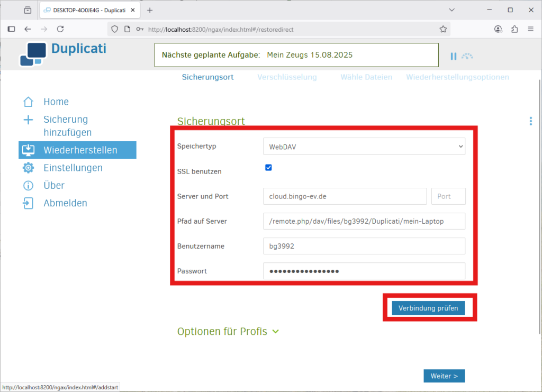
Task: Click the plus icon for adding backup
Action: click(x=29, y=120)
